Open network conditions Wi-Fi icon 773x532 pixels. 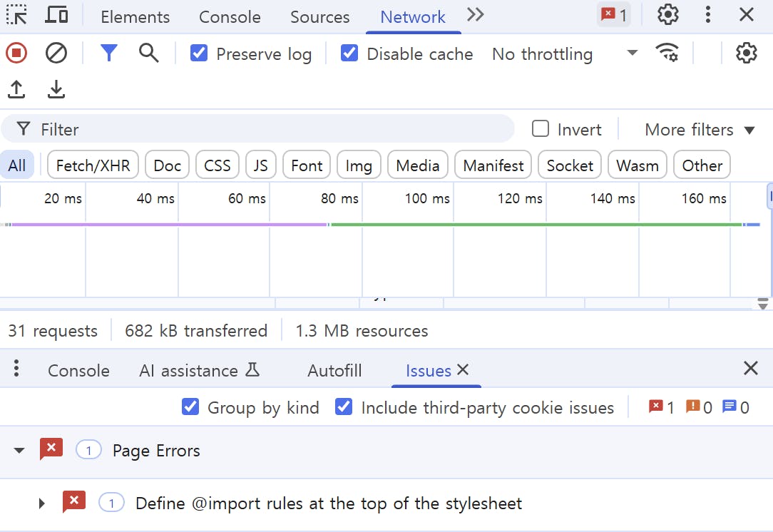point(667,53)
